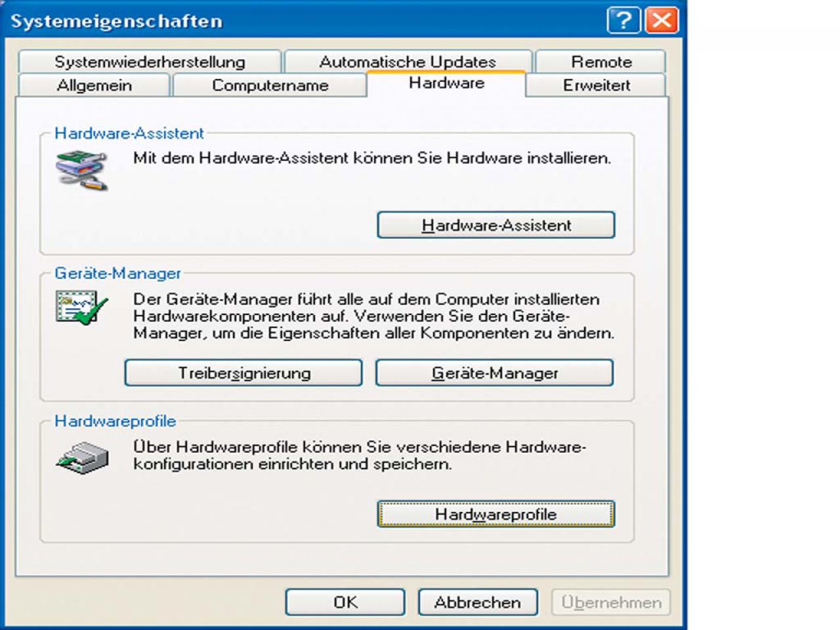
Task: Click the greyed-out Übernehmen button
Action: pyautogui.click(x=611, y=602)
